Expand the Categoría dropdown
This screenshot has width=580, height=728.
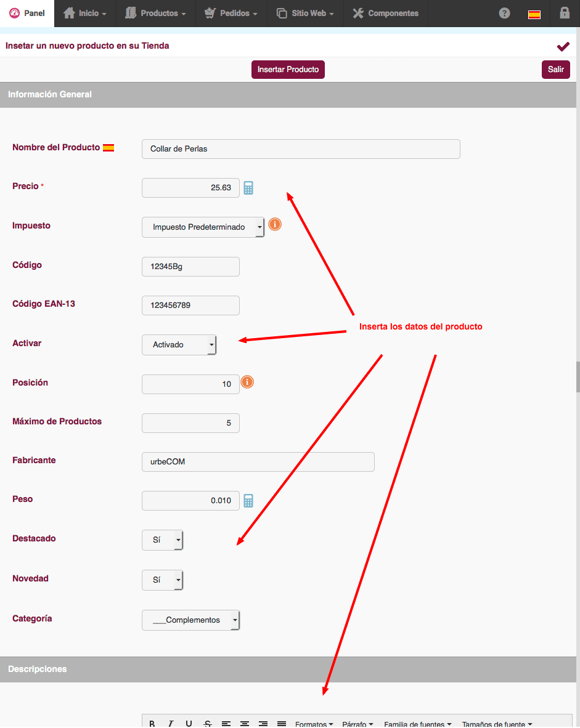point(190,620)
